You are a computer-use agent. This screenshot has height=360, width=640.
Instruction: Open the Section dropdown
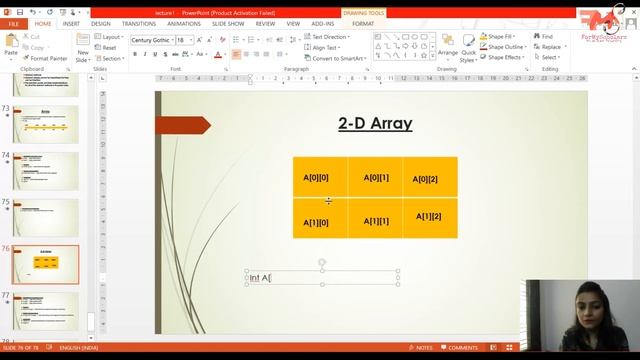110,58
